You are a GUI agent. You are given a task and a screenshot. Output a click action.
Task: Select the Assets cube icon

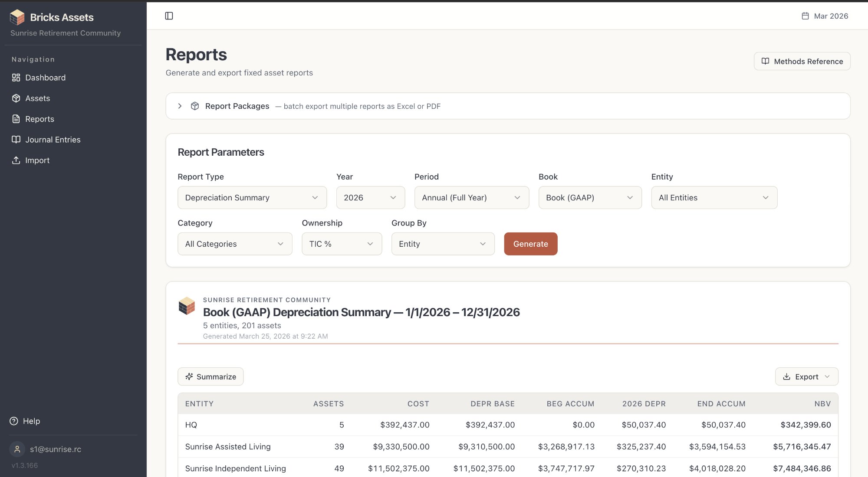tap(16, 98)
